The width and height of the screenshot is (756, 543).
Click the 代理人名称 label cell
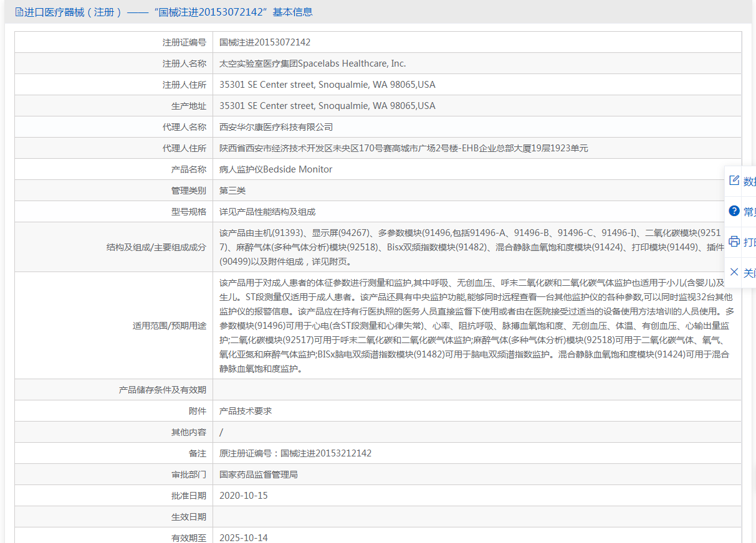[114, 127]
